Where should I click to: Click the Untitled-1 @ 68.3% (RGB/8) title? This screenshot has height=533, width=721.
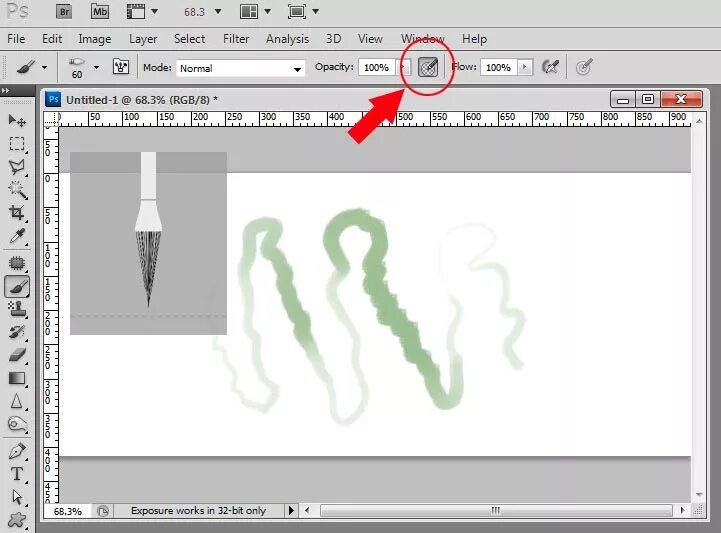pos(142,100)
